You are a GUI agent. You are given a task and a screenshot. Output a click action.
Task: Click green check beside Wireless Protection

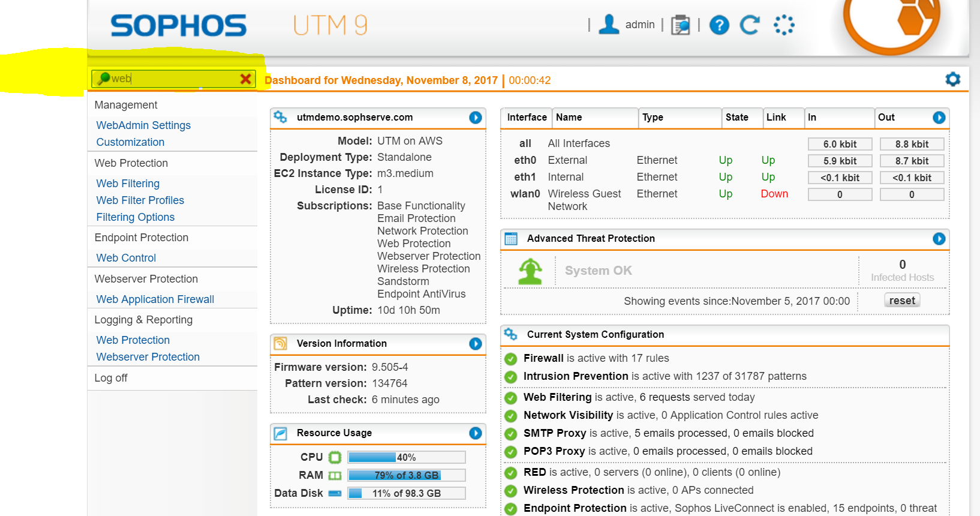pos(511,491)
